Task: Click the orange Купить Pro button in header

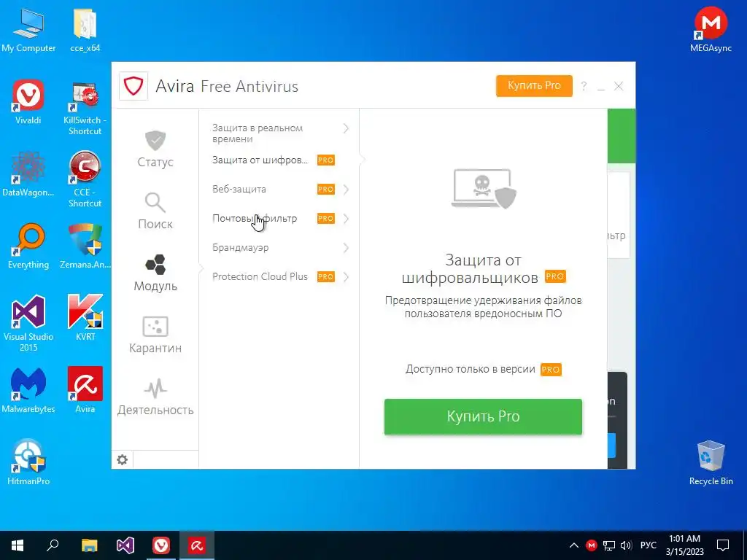Action: (x=534, y=86)
